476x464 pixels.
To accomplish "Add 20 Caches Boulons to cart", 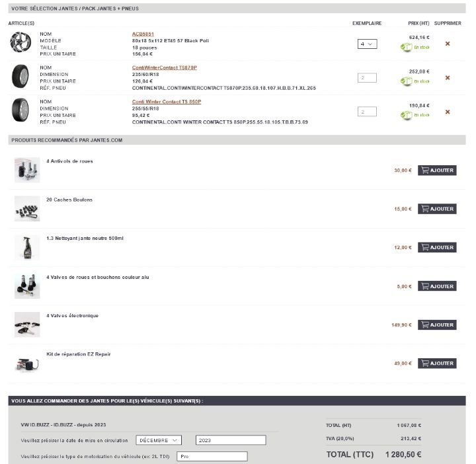I will point(437,209).
